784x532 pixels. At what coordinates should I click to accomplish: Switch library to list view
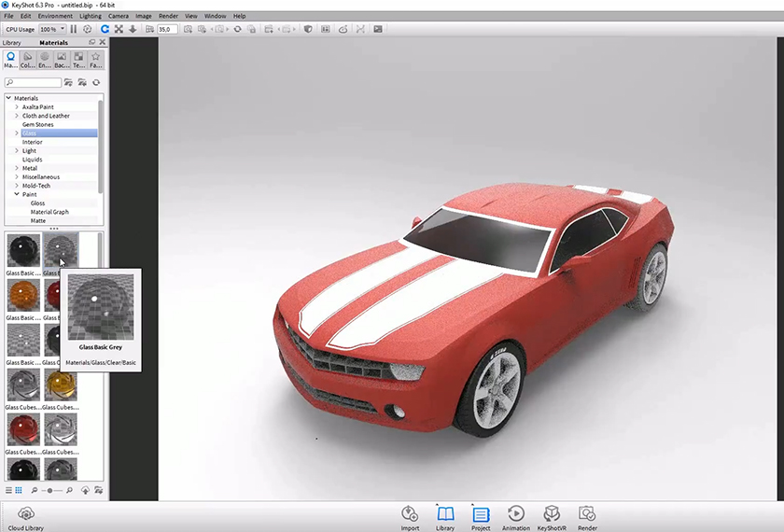(8, 490)
